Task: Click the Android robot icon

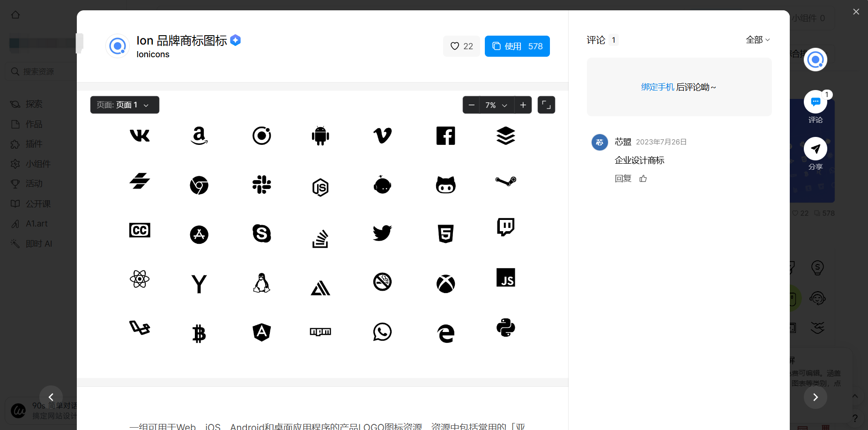Action: [x=320, y=136]
